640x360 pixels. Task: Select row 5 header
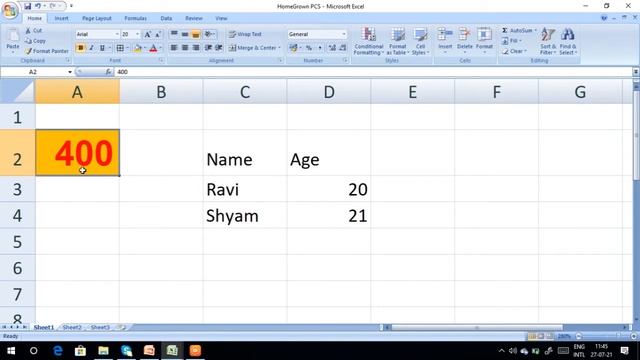[x=17, y=242]
